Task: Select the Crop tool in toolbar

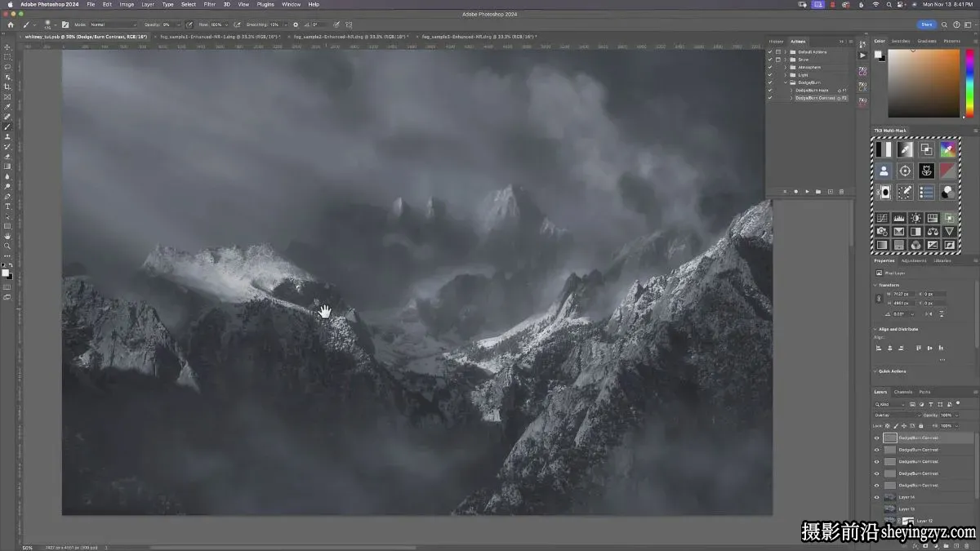Action: coord(7,87)
